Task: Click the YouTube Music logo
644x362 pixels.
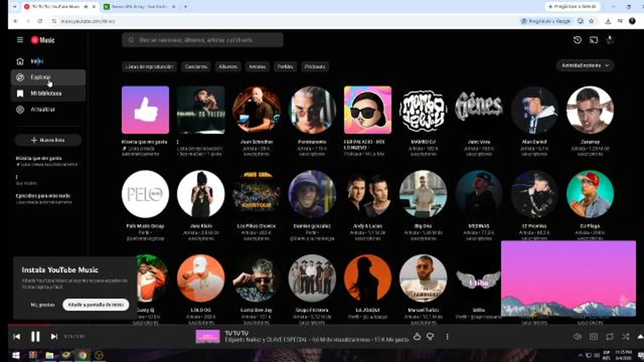Action: point(43,40)
